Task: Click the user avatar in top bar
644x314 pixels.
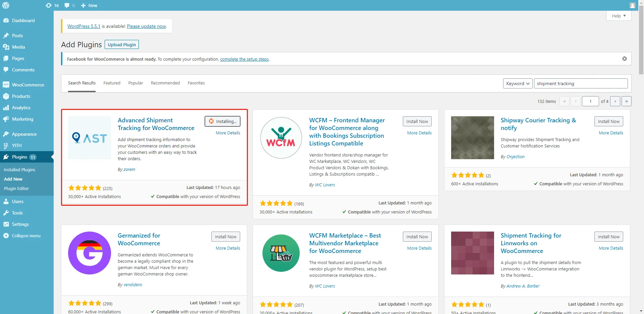Action: click(632, 5)
